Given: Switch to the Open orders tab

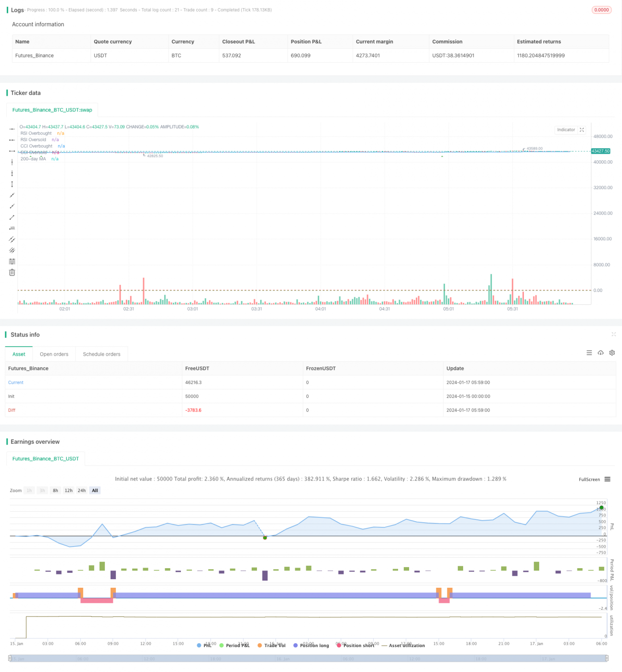Looking at the screenshot, I should pyautogui.click(x=54, y=354).
